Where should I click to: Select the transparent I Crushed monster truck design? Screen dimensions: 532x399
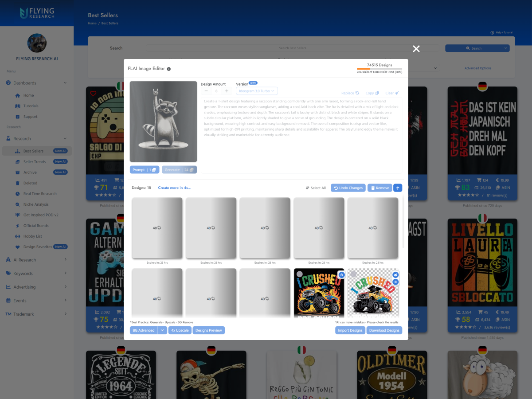(353, 274)
